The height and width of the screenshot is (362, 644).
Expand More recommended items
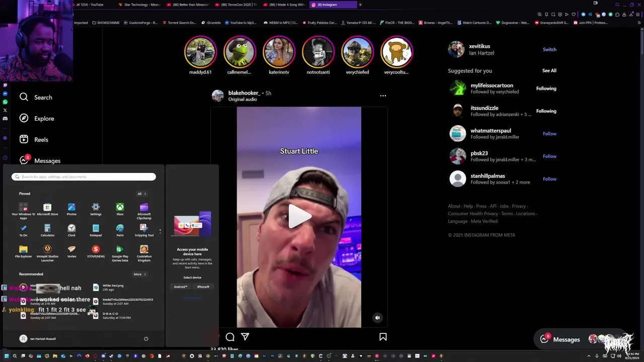tap(139, 274)
